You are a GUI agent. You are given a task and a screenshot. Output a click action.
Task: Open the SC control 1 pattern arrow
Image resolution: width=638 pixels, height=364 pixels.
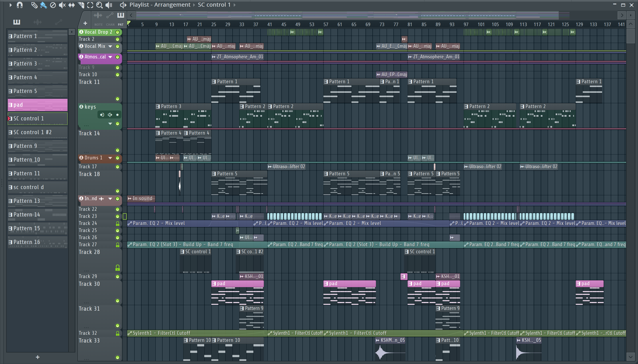(234, 5)
